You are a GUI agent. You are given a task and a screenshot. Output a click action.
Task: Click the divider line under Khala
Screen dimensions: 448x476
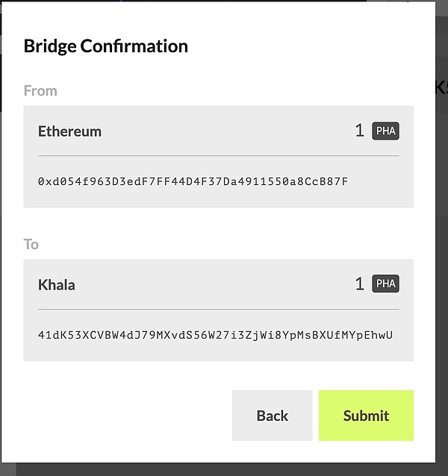(218, 309)
